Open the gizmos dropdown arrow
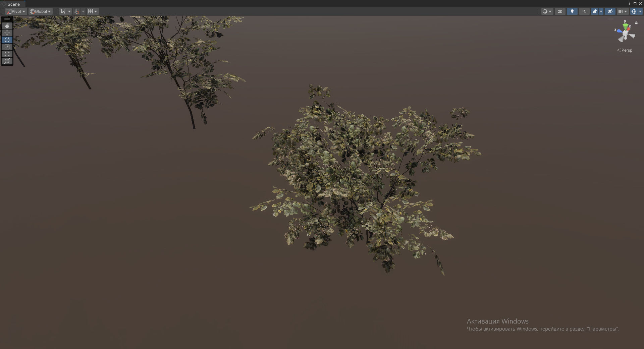 coord(640,11)
